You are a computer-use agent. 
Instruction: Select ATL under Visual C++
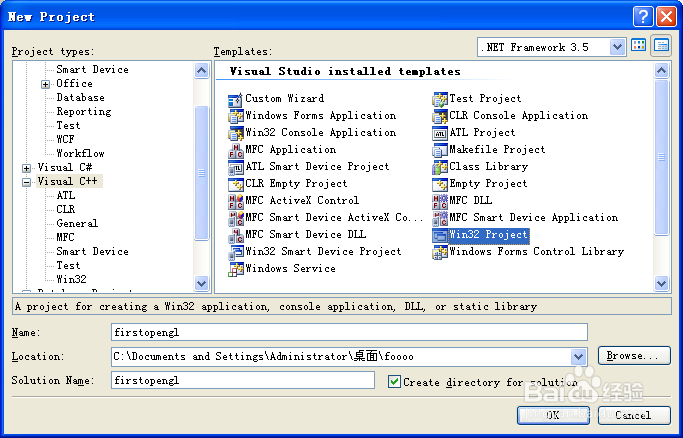[66, 195]
